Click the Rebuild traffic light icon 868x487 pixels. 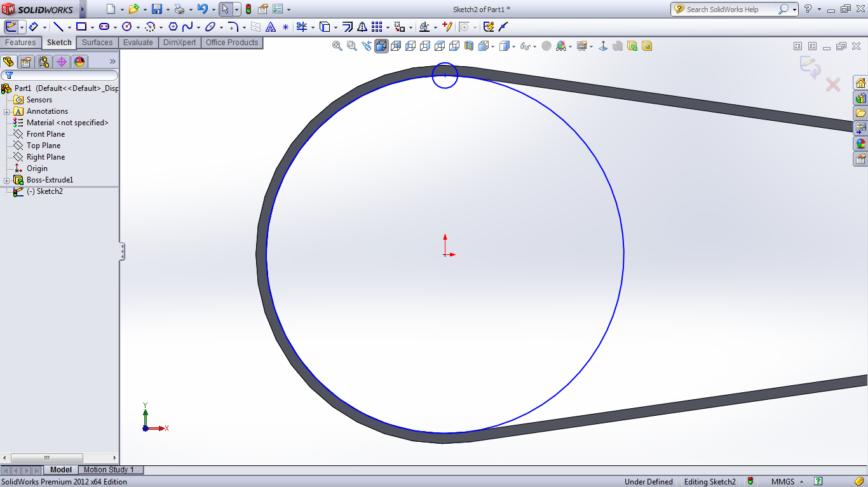248,9
